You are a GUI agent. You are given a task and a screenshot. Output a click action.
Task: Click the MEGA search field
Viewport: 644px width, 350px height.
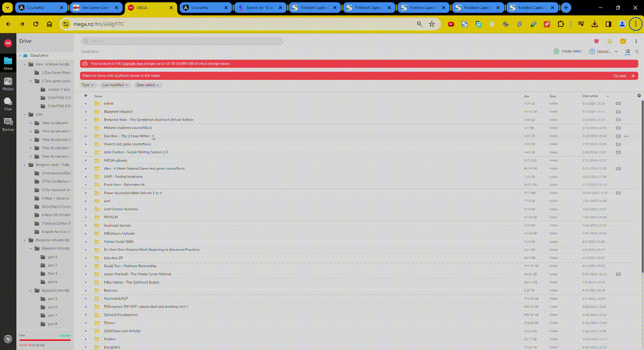click(x=183, y=41)
